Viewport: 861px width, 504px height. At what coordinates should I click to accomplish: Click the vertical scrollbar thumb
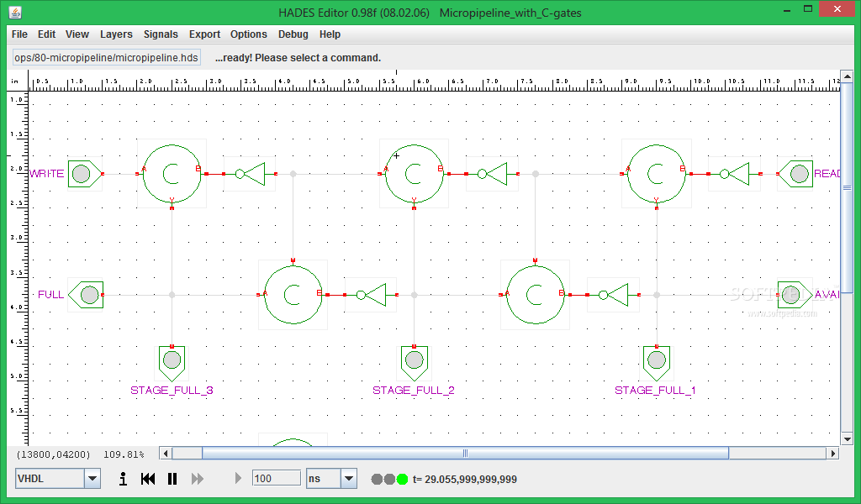pyautogui.click(x=848, y=187)
